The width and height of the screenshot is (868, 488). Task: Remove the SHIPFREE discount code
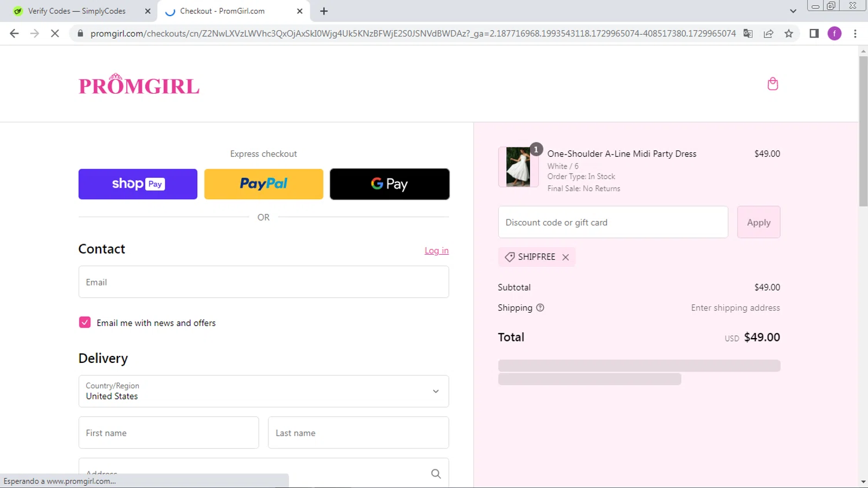click(565, 257)
